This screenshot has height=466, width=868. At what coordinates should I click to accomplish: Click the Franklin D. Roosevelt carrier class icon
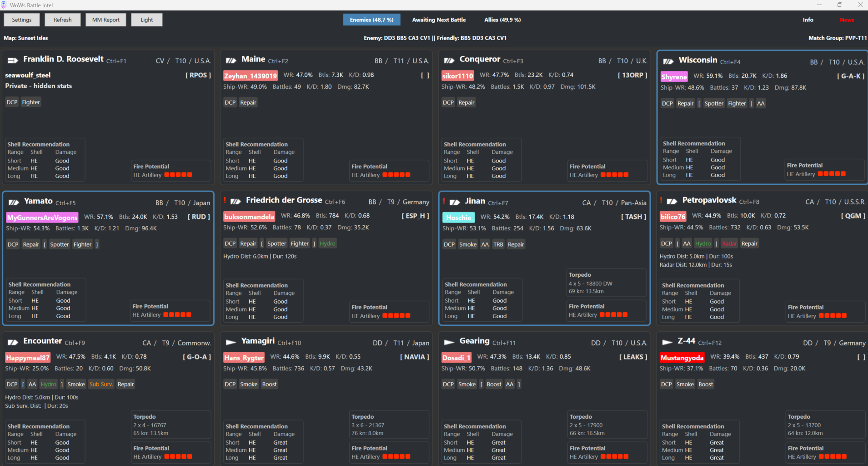pyautogui.click(x=13, y=60)
